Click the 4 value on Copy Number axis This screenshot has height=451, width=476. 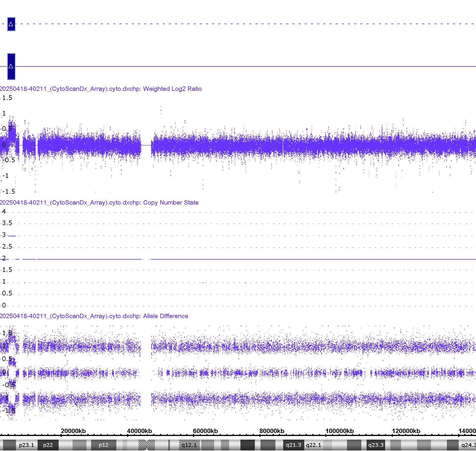click(x=4, y=212)
